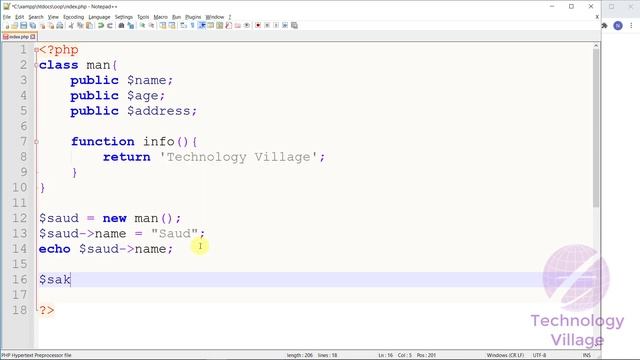Screen dimensions: 640x360
Task: Click the UTF-8 encoding status entry
Action: click(x=539, y=355)
